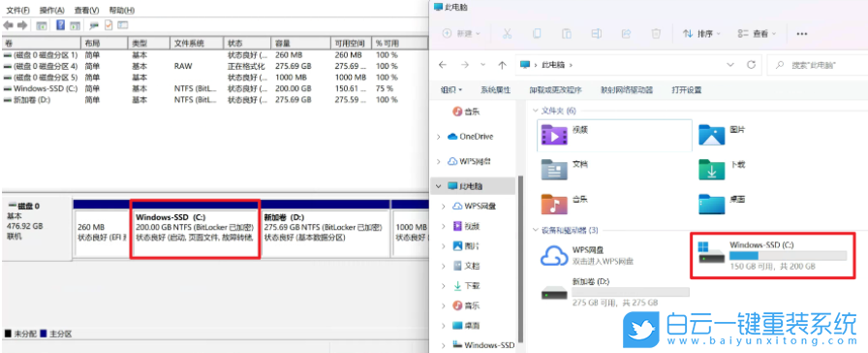Select the (磁盘 0 磁盘分区 5) volume row

click(215, 78)
